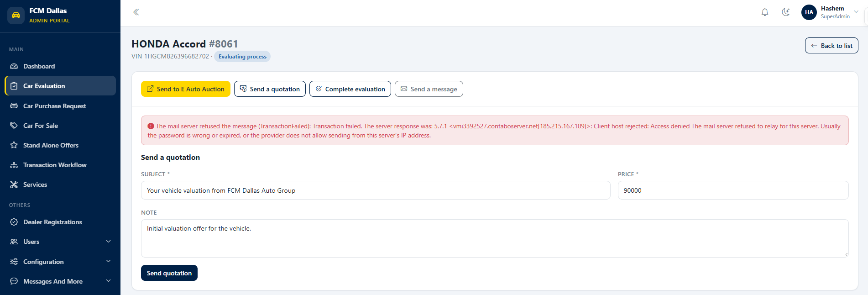Viewport: 868px width, 295px height.
Task: Click the Send a quotation tab button
Action: (x=270, y=89)
